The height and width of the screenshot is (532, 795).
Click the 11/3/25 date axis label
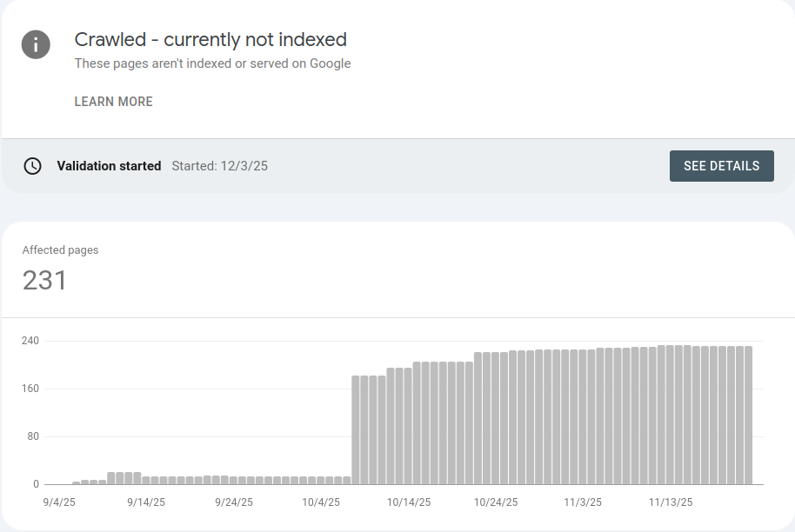coord(583,502)
